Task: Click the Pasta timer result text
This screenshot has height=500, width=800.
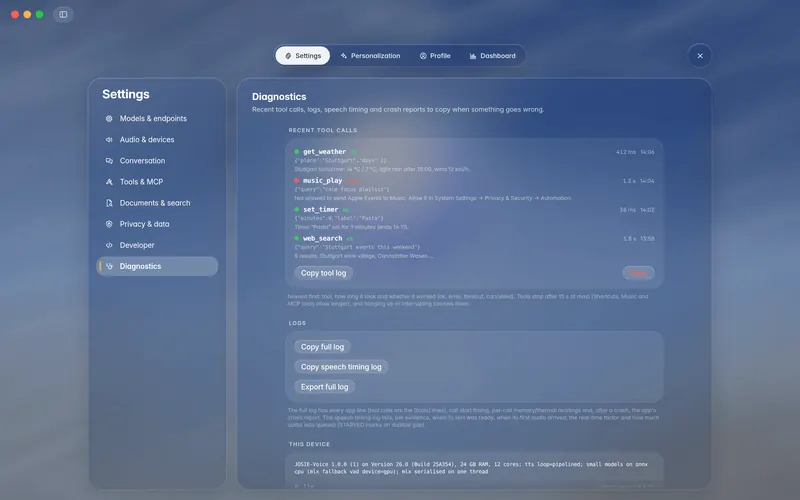Action: click(x=351, y=227)
